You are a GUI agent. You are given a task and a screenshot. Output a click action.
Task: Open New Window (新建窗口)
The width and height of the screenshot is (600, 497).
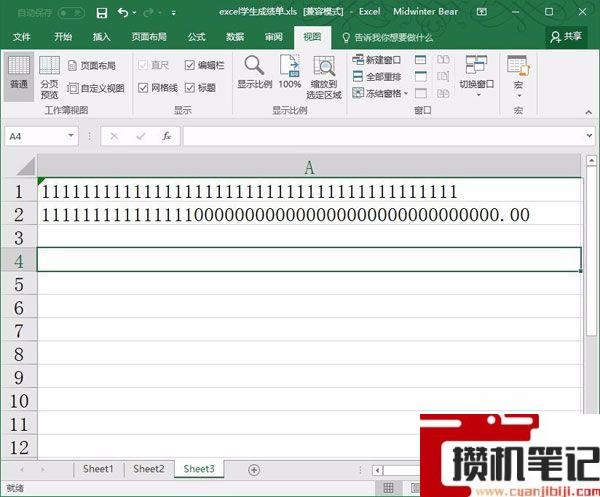click(x=376, y=60)
